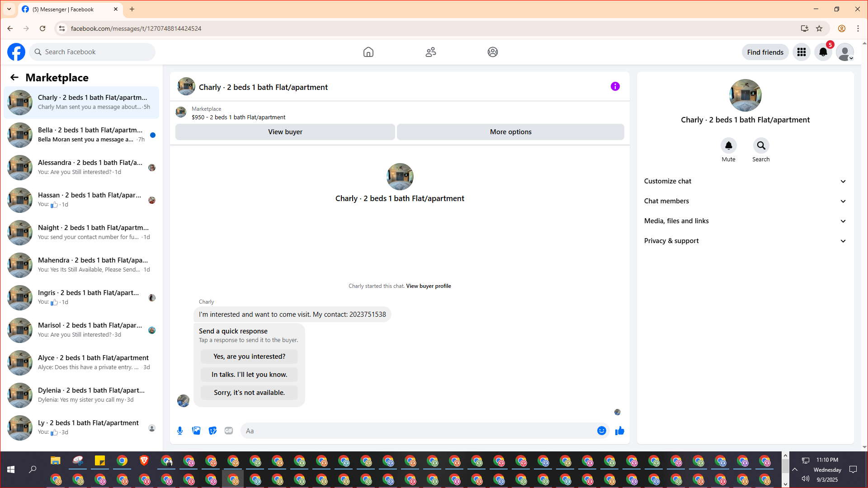Reload the page in the browser
The height and width of the screenshot is (488, 868).
pyautogui.click(x=42, y=28)
